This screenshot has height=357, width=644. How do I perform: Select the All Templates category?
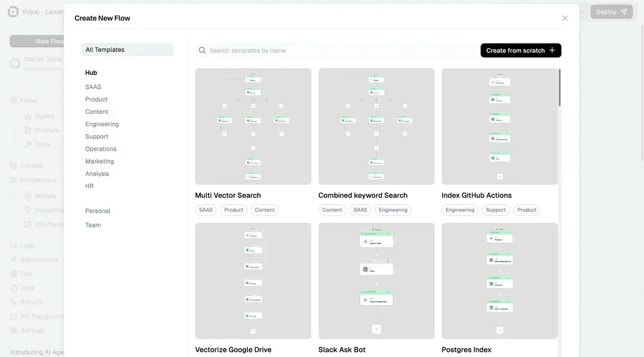[128, 50]
